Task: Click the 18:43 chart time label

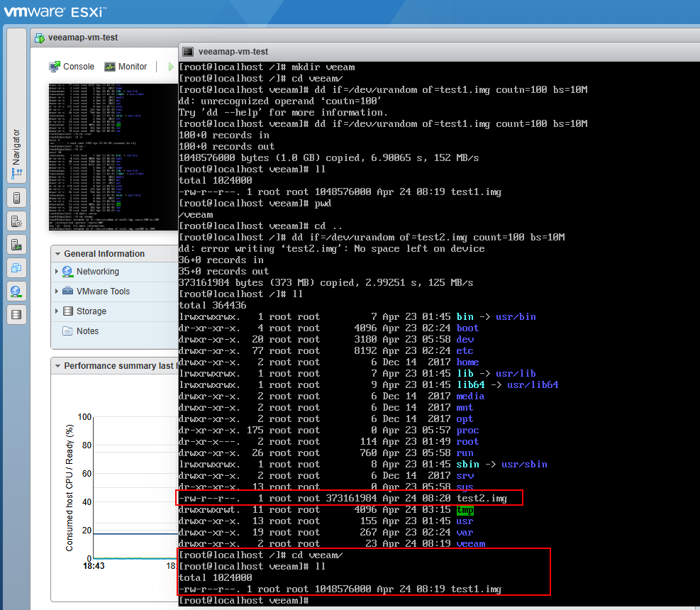Action: 94,566
